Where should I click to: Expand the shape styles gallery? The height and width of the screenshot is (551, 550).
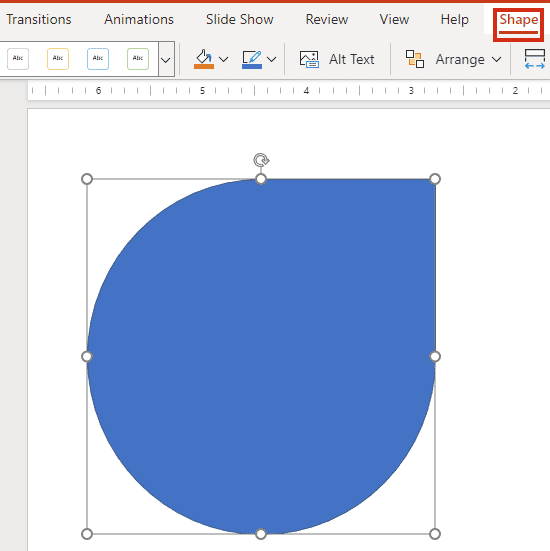(166, 59)
